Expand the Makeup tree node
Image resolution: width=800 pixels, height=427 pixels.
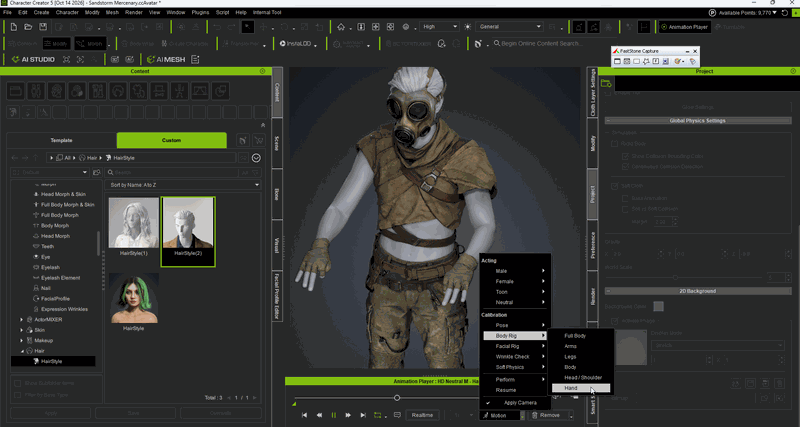tap(21, 340)
